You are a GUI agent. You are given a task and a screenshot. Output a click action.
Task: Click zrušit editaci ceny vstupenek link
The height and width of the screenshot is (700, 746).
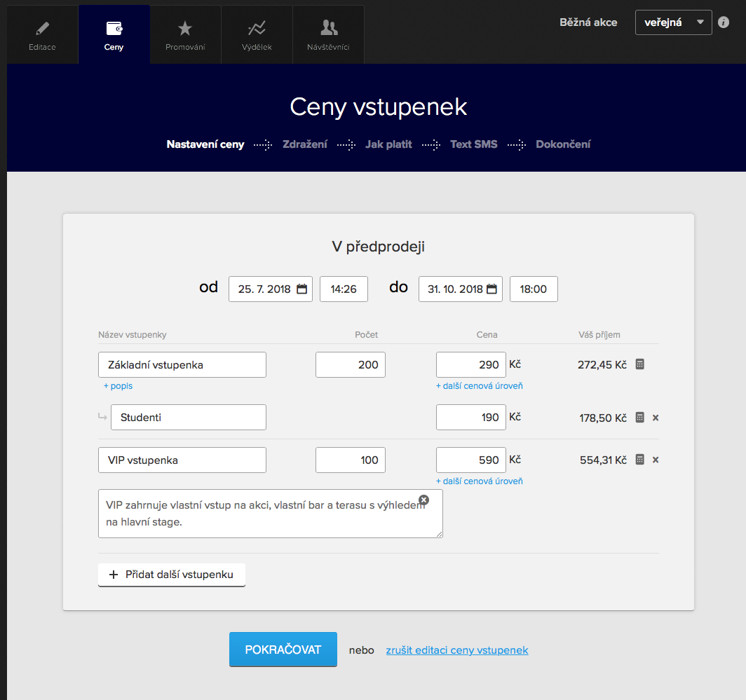456,650
